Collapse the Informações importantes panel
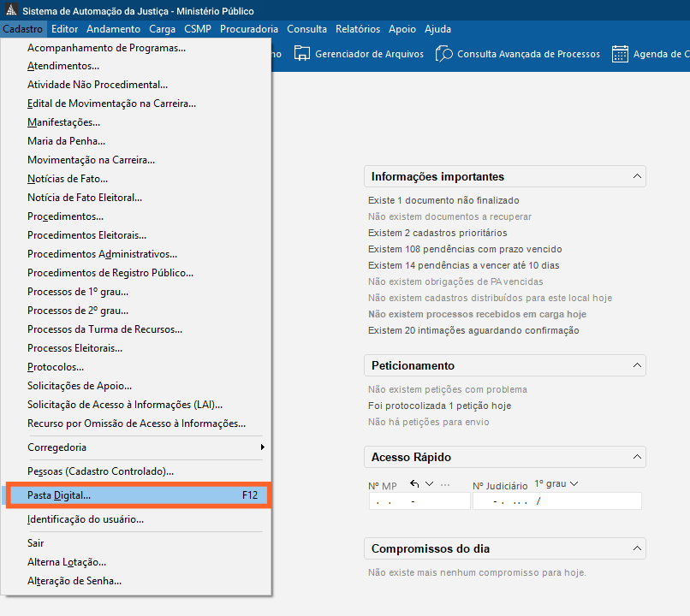 tap(637, 176)
